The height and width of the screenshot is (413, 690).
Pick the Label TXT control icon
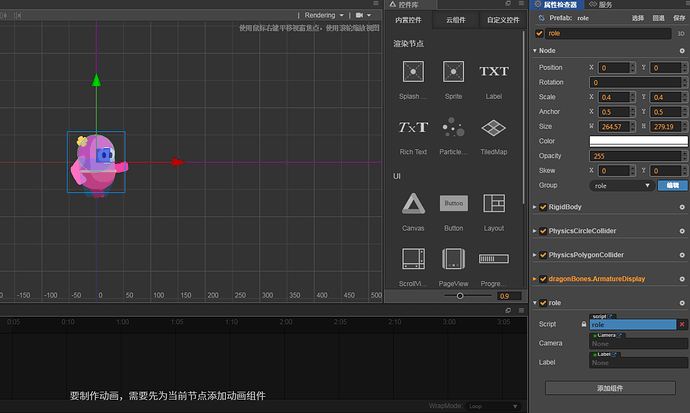(x=494, y=71)
